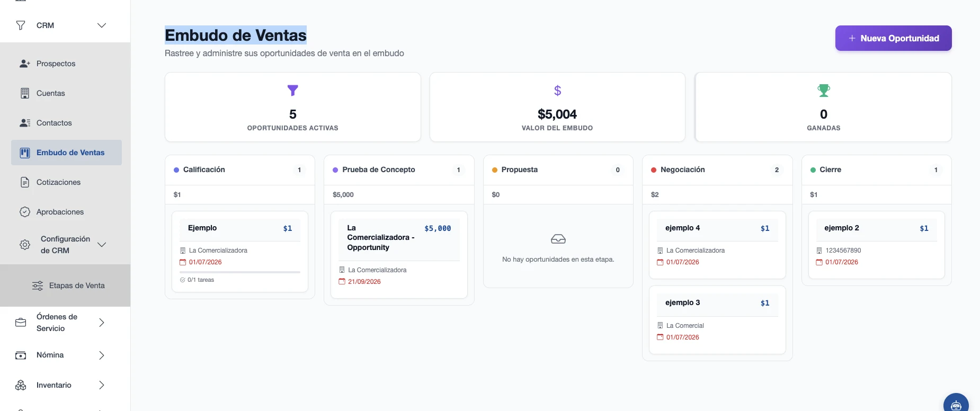The width and height of the screenshot is (980, 411).
Task: Click the Contactos people icon
Action: [25, 123]
